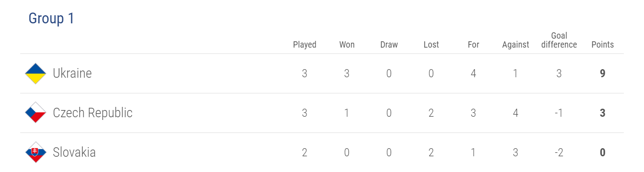
Task: Open the Slovakia team link
Action: (74, 152)
